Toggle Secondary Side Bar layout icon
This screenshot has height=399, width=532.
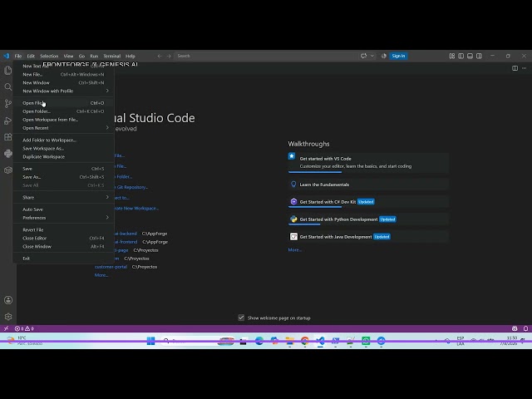(479, 56)
